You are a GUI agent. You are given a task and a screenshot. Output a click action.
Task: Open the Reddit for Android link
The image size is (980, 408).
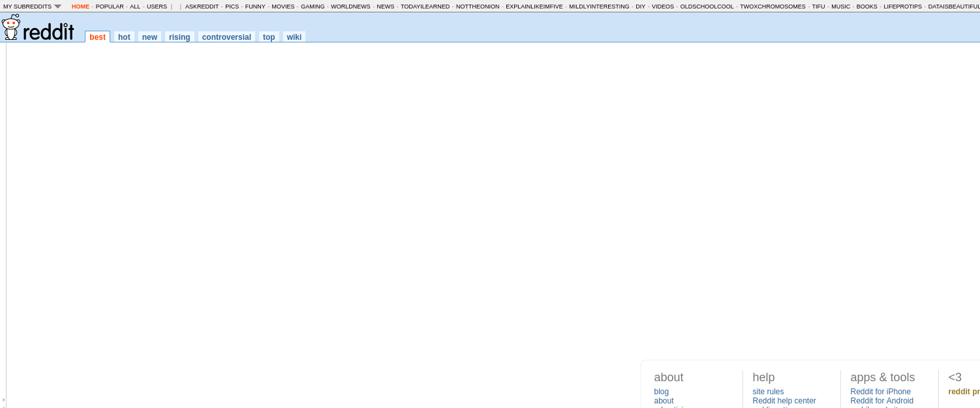pos(882,401)
